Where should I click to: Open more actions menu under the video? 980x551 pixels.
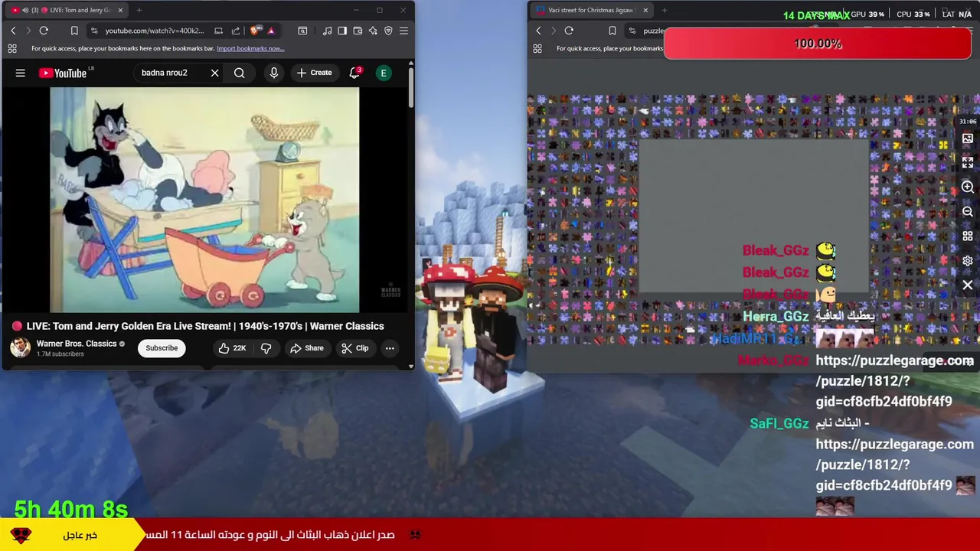pos(390,348)
